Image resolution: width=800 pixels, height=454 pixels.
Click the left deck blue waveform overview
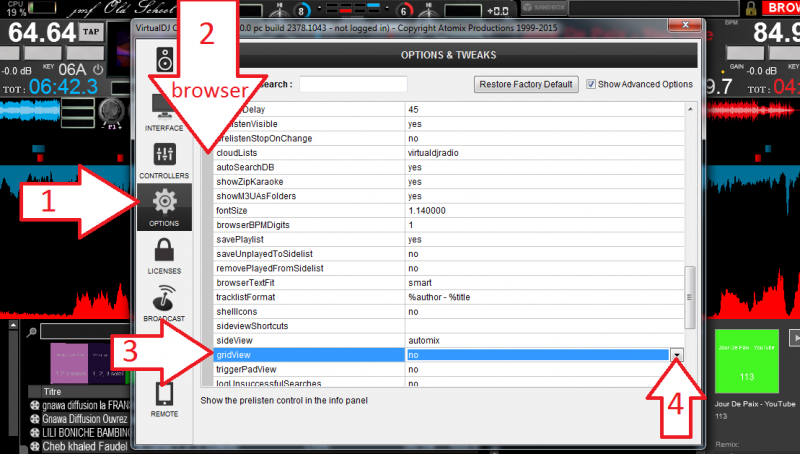click(30, 110)
